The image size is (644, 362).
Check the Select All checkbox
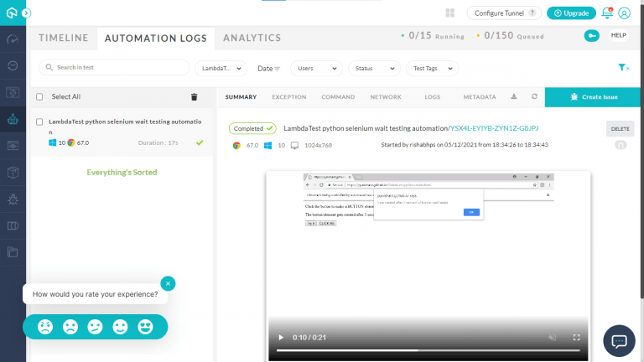39,97
